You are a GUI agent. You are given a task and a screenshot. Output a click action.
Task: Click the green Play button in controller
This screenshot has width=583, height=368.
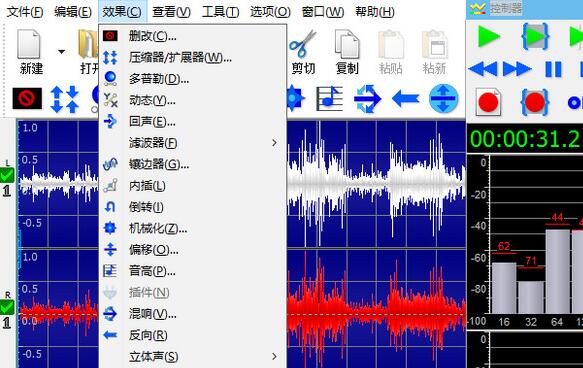pyautogui.click(x=489, y=36)
